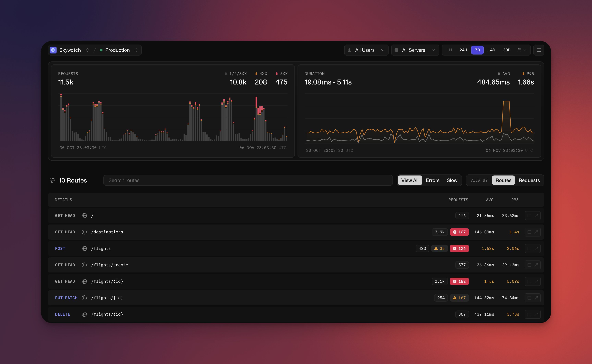This screenshot has height=364, width=592.
Task: Open side panel for DELETE /flights/{id}
Action: pyautogui.click(x=529, y=314)
